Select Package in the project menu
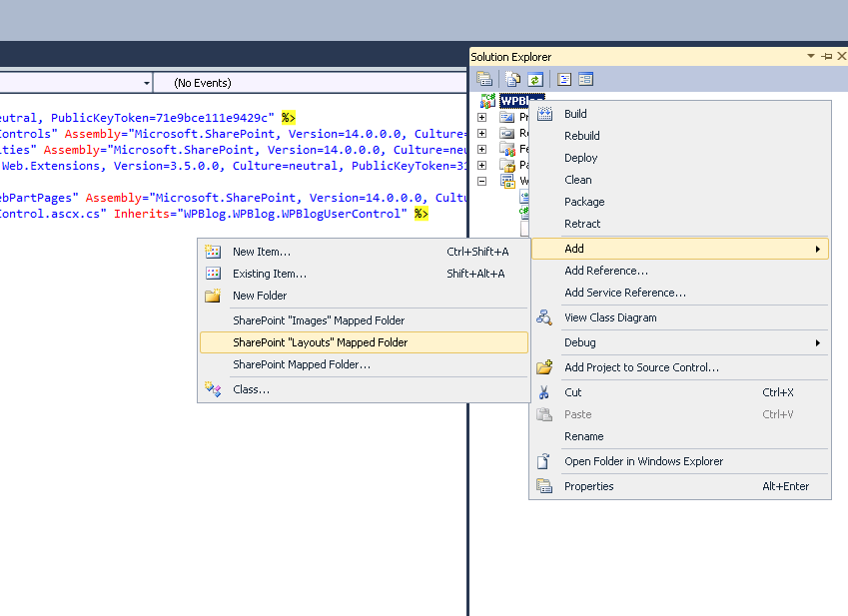848x616 pixels. pos(680,202)
